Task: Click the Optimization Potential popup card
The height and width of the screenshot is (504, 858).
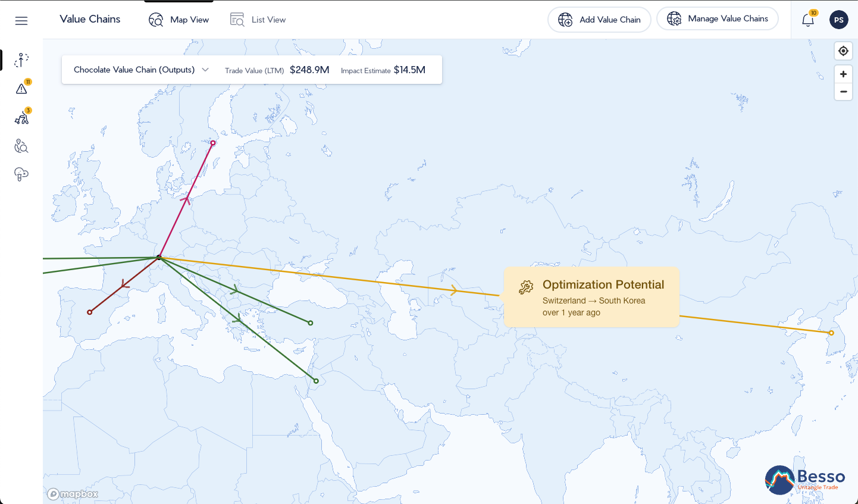Action: [x=591, y=297]
